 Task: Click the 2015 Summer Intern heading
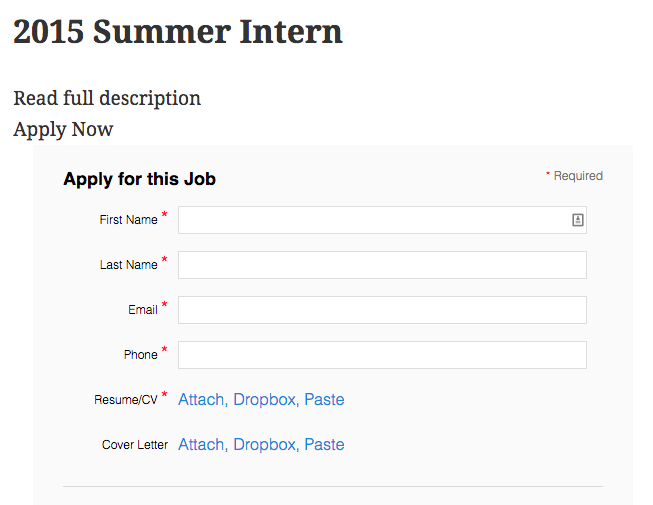(x=178, y=32)
